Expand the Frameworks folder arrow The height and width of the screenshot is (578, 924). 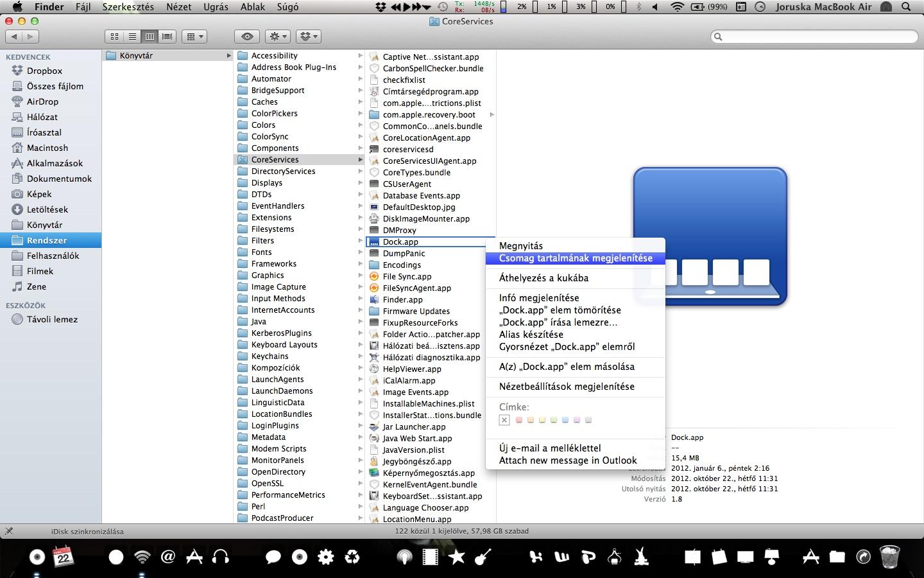click(360, 264)
